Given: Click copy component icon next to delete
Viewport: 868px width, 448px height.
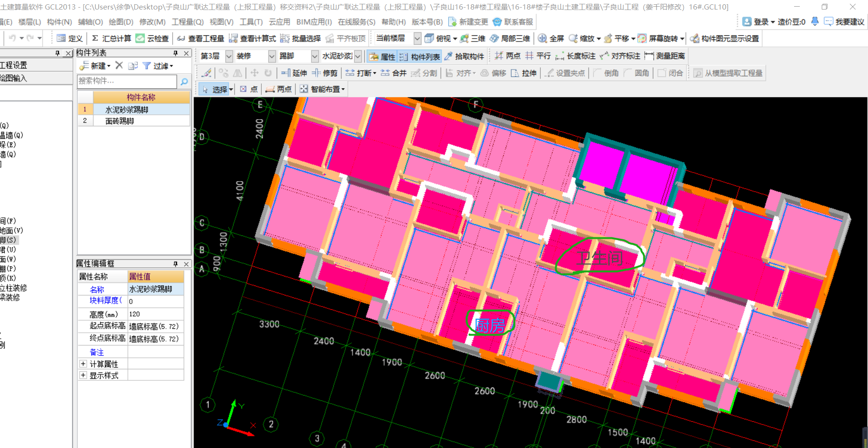Looking at the screenshot, I should click(133, 65).
